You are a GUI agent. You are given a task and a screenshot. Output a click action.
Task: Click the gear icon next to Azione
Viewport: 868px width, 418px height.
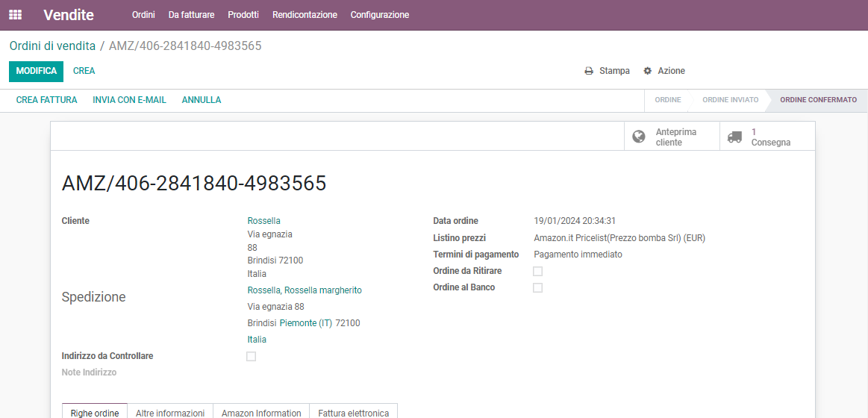click(648, 71)
